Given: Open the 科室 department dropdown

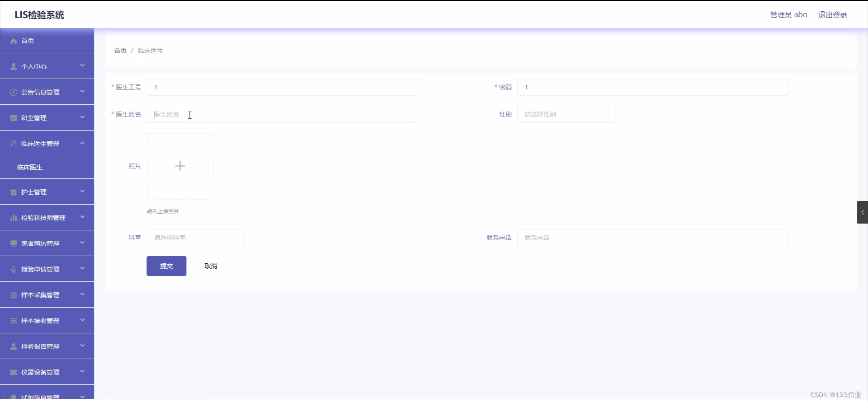Looking at the screenshot, I should (x=195, y=238).
